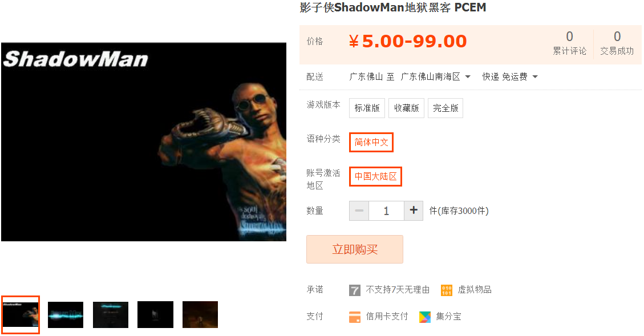Expand the 广东佛山南海区 delivery destination dropdown
The image size is (644, 336).
pyautogui.click(x=436, y=77)
